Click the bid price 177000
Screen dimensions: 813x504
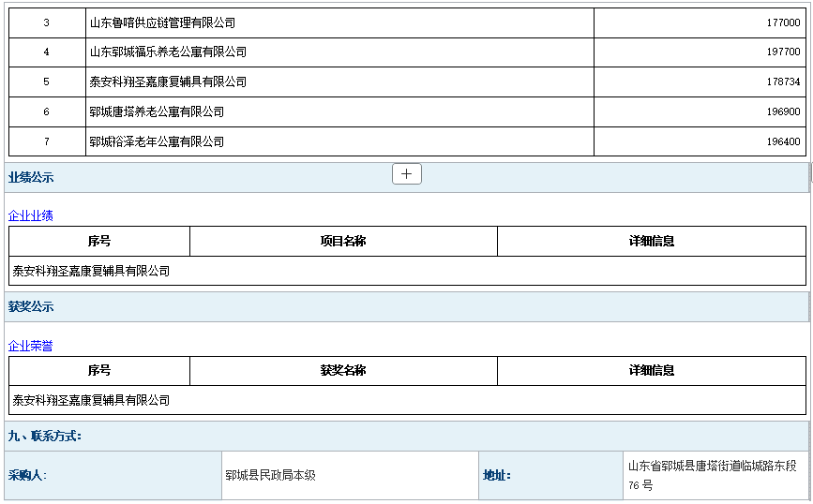click(783, 22)
